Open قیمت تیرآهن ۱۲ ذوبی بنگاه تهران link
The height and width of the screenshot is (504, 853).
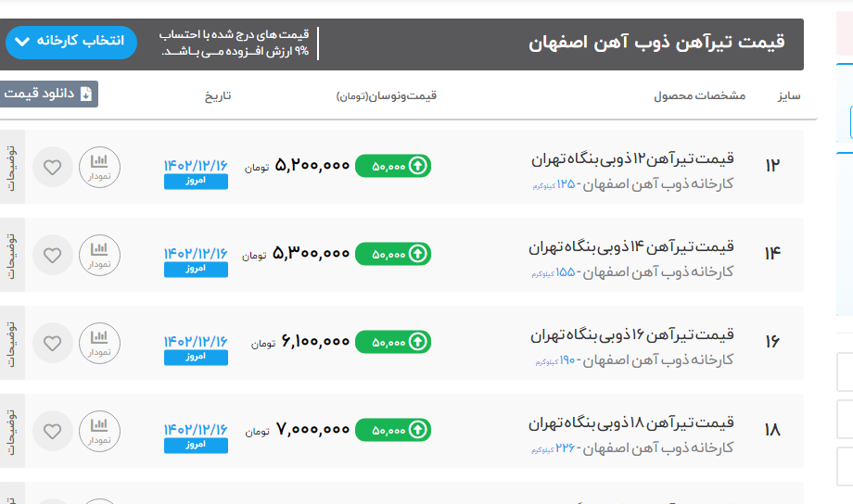(x=632, y=158)
